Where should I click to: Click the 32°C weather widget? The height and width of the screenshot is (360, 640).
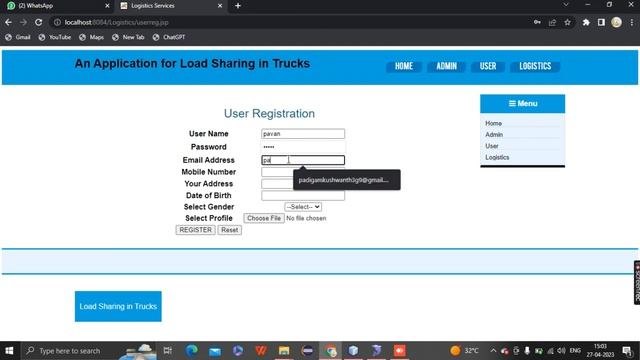(465, 351)
